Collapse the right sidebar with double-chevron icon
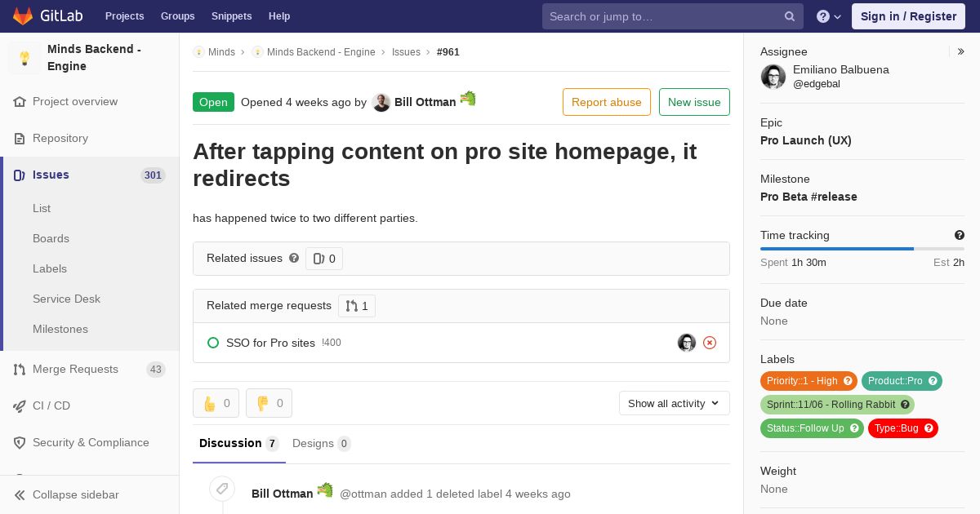The height and width of the screenshot is (514, 980). [960, 51]
